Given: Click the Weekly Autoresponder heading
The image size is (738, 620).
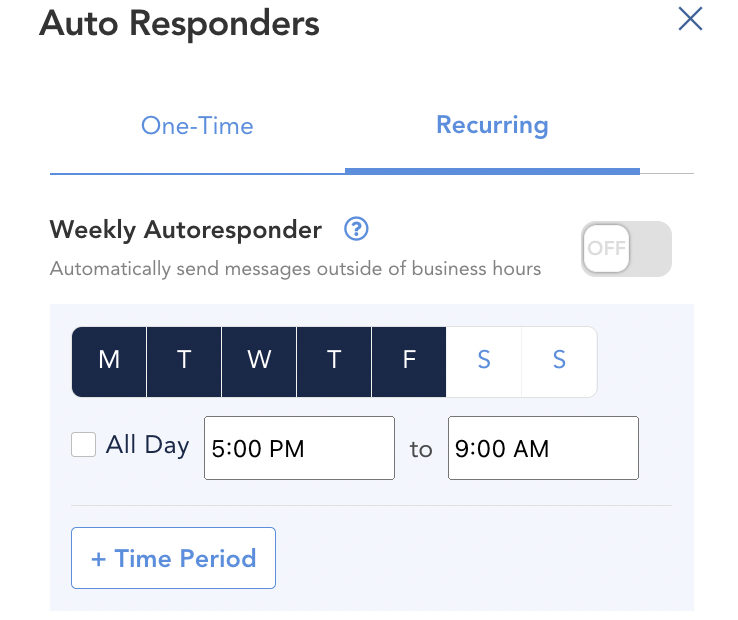Looking at the screenshot, I should coord(185,230).
